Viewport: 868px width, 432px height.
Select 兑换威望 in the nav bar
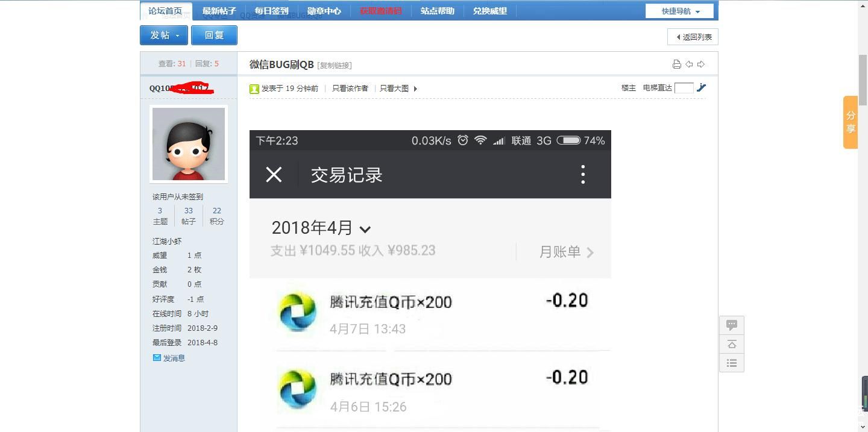tap(489, 11)
